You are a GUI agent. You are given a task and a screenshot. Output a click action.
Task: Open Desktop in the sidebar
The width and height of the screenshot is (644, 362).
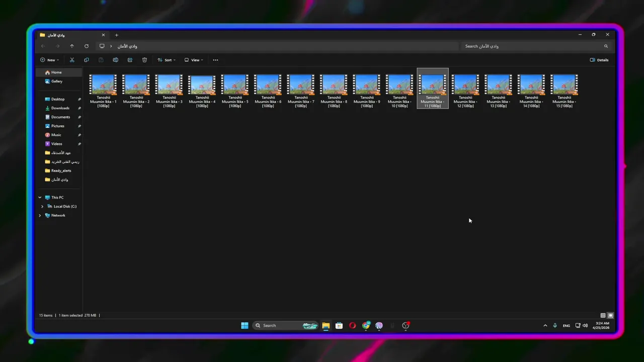tap(58, 99)
